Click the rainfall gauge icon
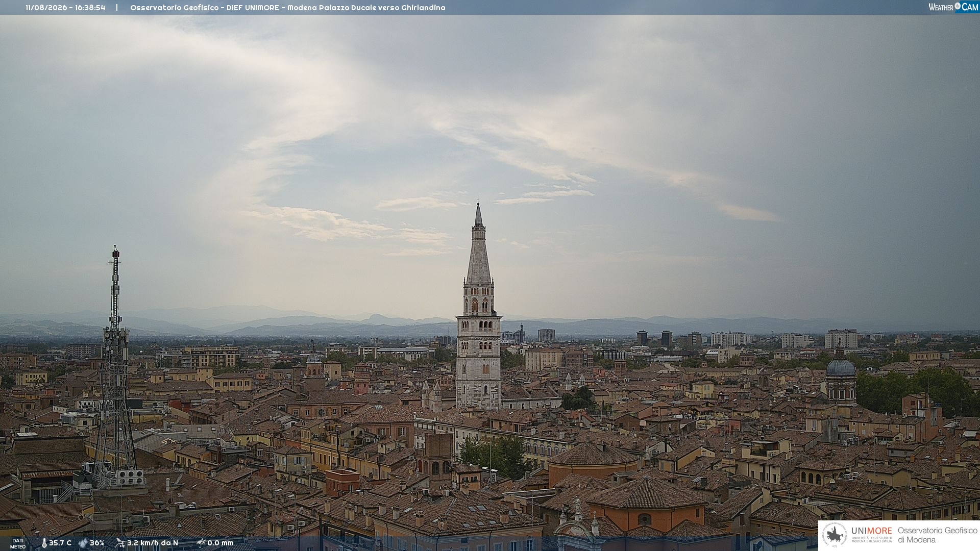The width and height of the screenshot is (980, 551). 201,543
